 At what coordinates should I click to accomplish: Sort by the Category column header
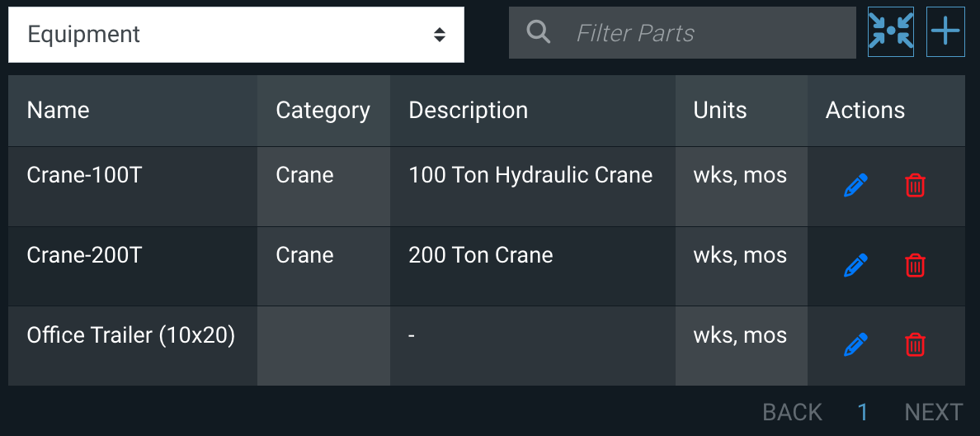323,111
